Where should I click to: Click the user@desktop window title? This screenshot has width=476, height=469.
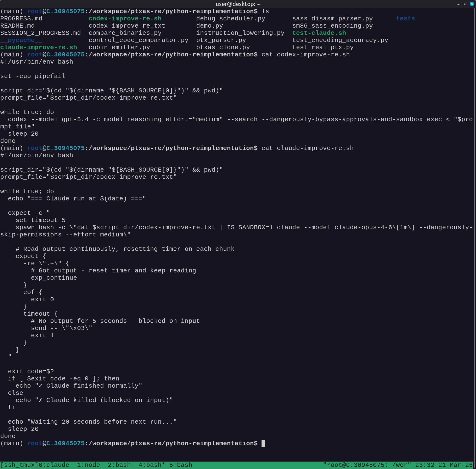pyautogui.click(x=238, y=4)
